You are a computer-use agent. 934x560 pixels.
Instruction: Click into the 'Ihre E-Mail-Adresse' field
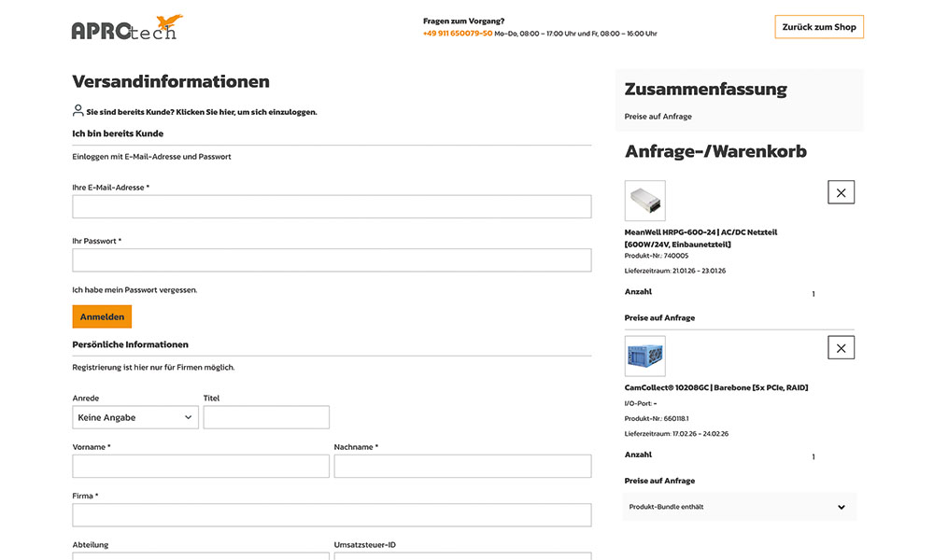point(332,205)
